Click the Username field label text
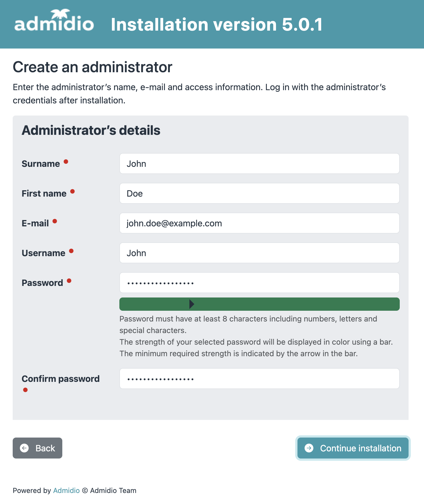Viewport: 424px width, 504px height. [x=44, y=253]
